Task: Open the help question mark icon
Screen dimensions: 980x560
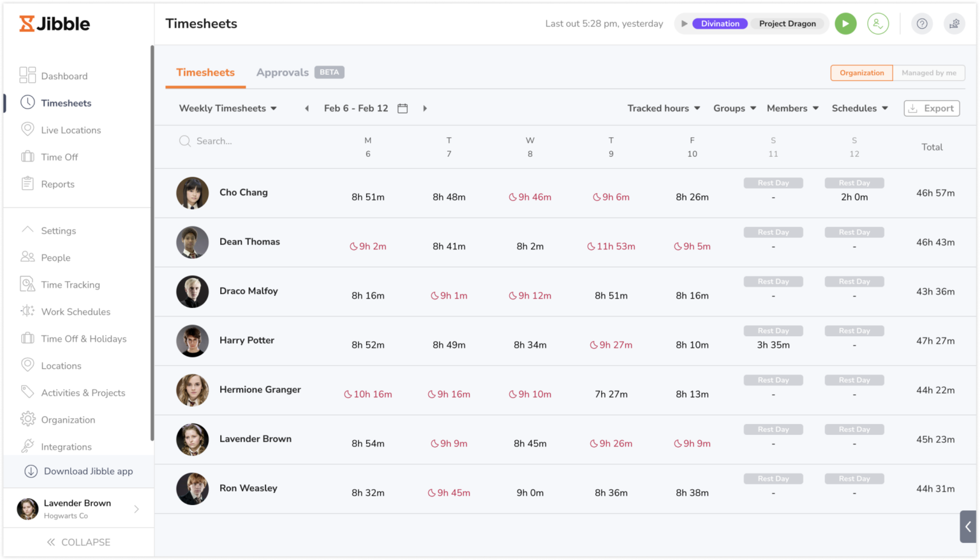Action: [921, 24]
